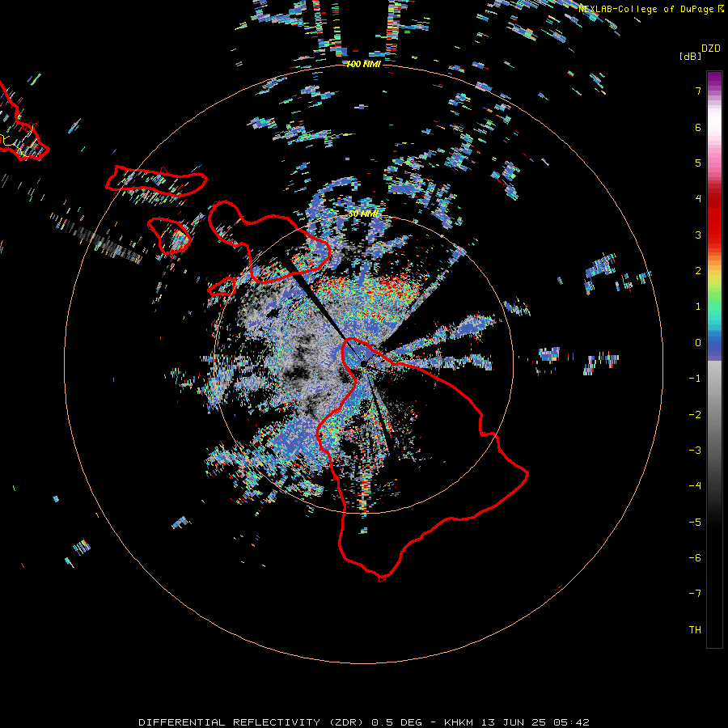Viewport: 728px width, 728px height.
Task: Click the TH threshold label on scale
Action: [695, 630]
